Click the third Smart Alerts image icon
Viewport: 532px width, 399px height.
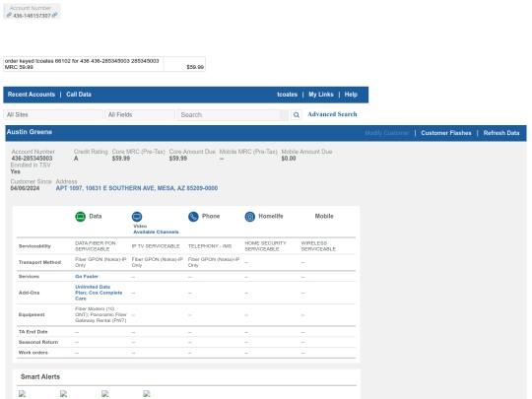click(x=104, y=393)
